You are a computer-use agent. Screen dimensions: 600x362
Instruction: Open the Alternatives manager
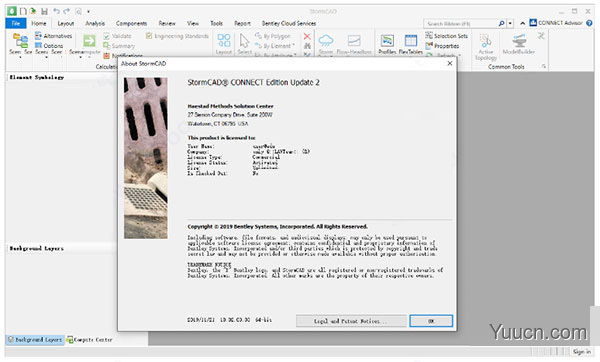point(53,36)
